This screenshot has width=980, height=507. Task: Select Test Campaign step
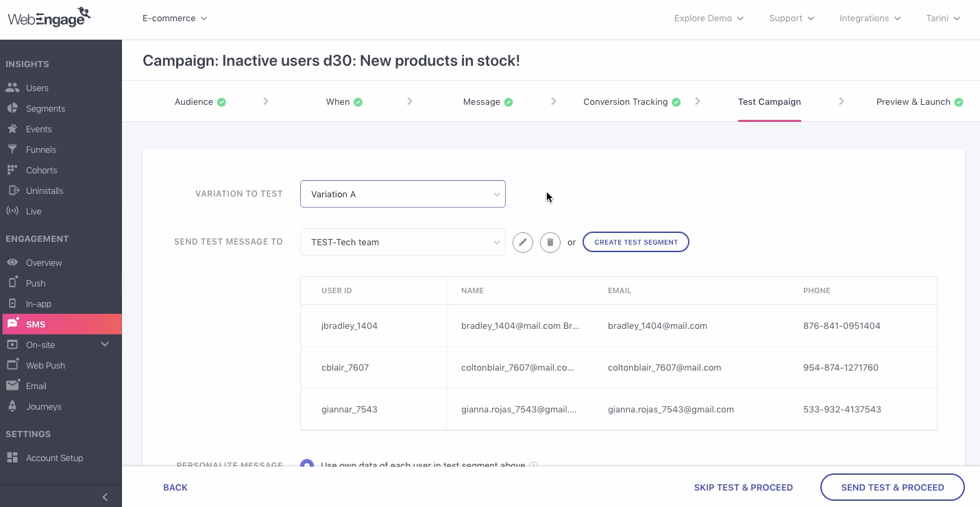click(x=770, y=101)
